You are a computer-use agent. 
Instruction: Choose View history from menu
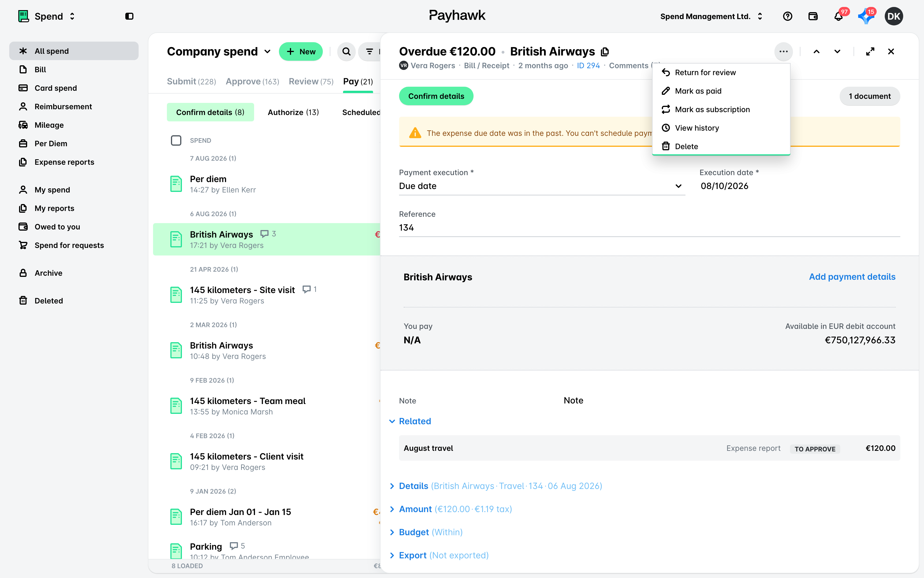(721, 128)
